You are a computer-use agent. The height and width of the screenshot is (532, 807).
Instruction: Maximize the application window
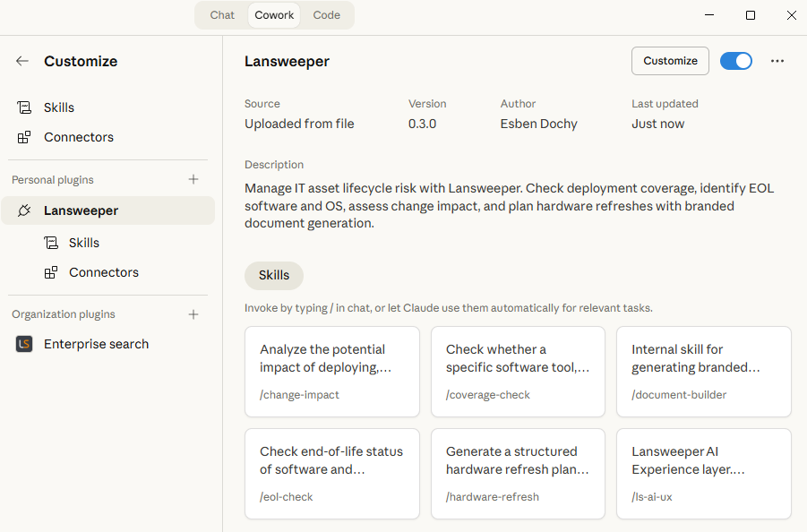pos(751,15)
